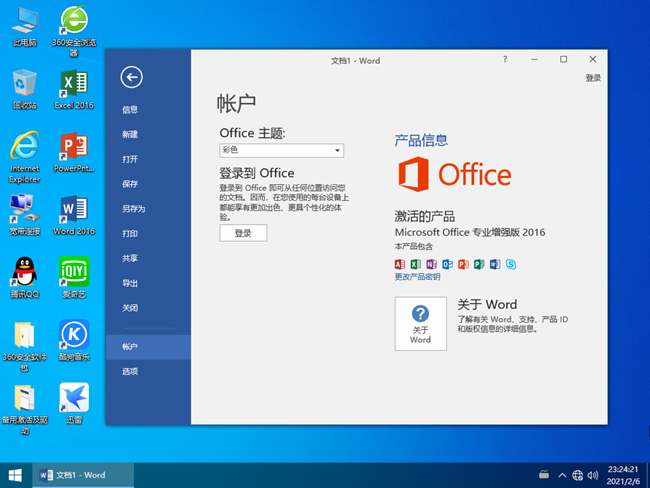Click the back arrow in Word backstage
The height and width of the screenshot is (488, 650).
(131, 77)
